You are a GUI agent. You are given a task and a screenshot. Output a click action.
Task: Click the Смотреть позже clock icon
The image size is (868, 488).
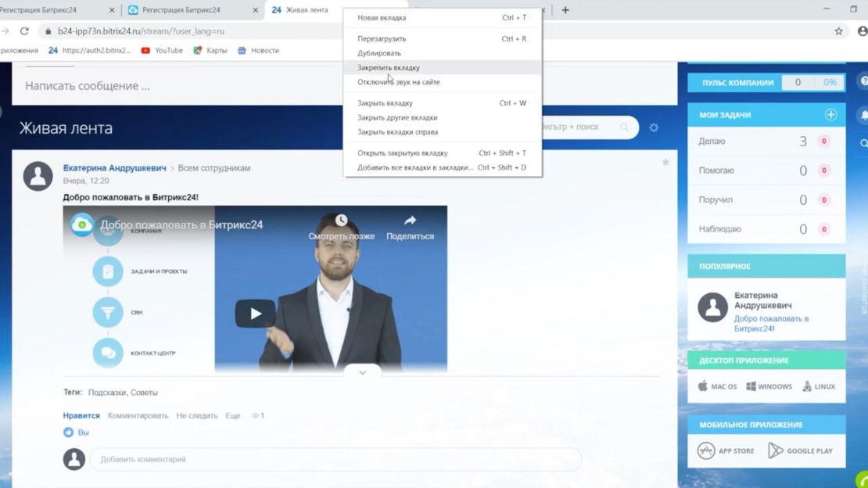(x=341, y=220)
